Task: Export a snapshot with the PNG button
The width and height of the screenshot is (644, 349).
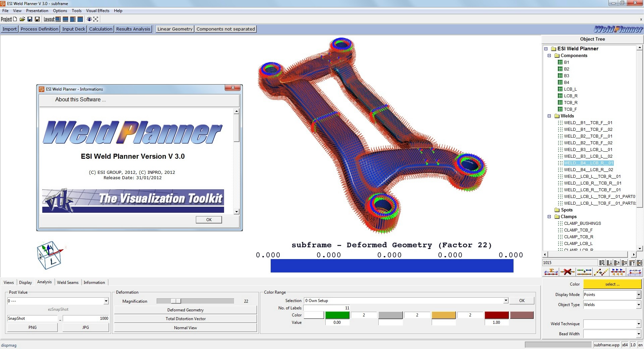Action: pyautogui.click(x=33, y=328)
